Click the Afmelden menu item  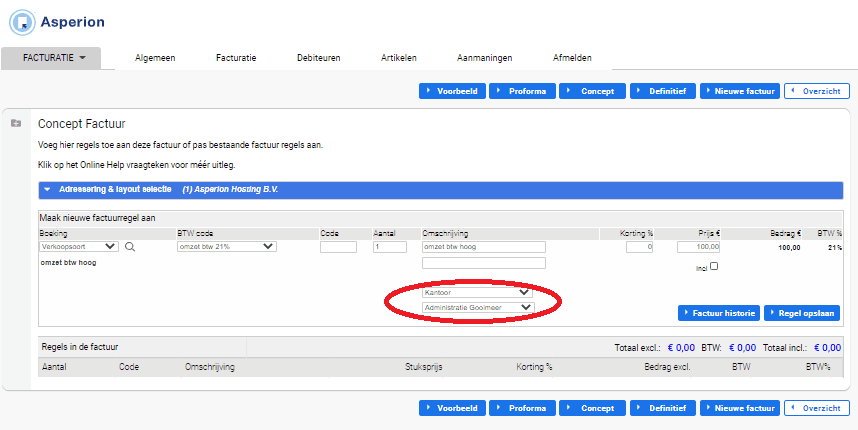[572, 57]
